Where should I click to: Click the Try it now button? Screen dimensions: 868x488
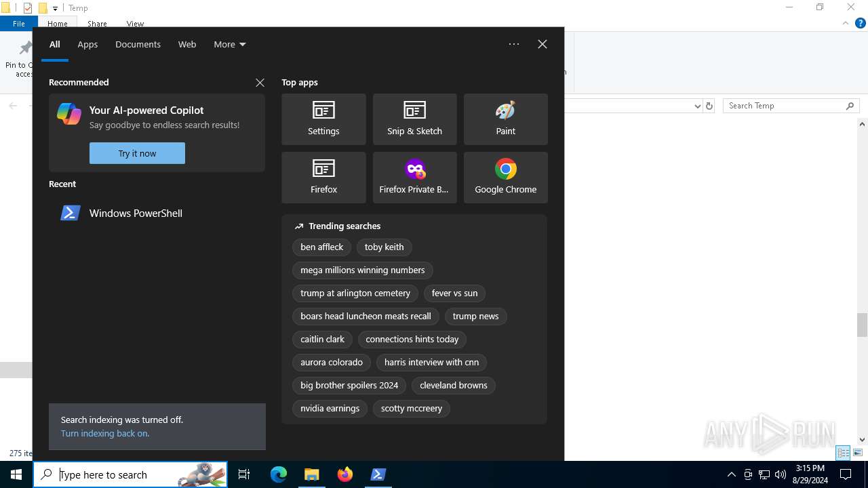click(x=137, y=153)
